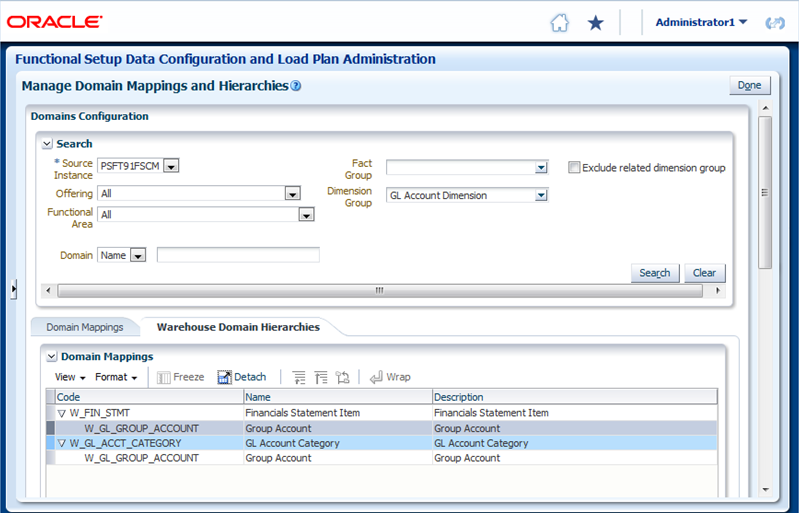The height and width of the screenshot is (513, 799).
Task: Click the row selector of W_FIN_STMT row
Action: (50, 413)
